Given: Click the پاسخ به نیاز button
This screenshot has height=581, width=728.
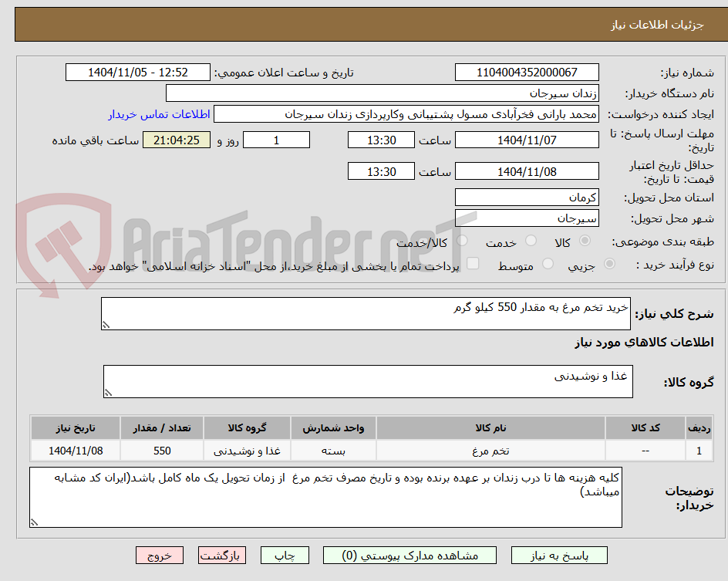Looking at the screenshot, I should 559,556.
